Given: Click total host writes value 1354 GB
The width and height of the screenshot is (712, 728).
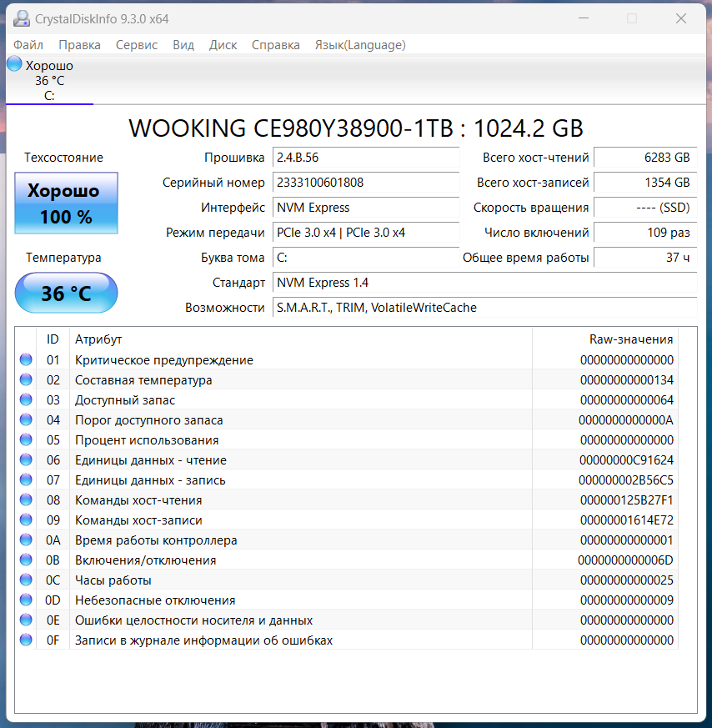Looking at the screenshot, I should pos(645,183).
